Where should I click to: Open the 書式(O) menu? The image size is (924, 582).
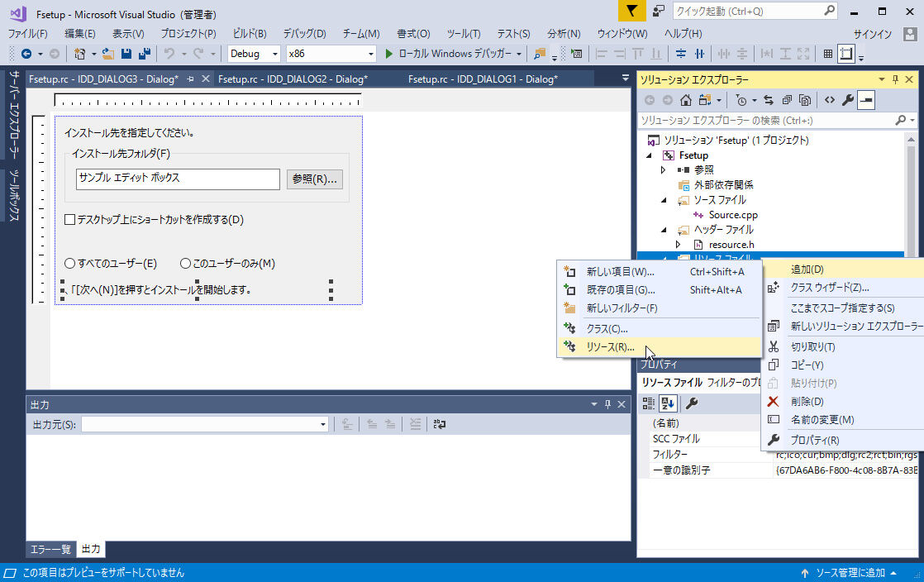point(413,34)
